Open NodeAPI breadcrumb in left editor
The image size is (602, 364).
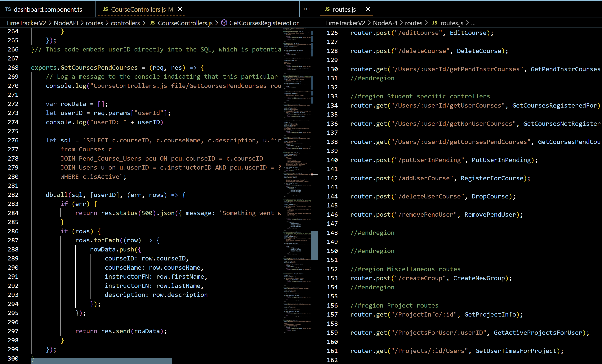66,23
